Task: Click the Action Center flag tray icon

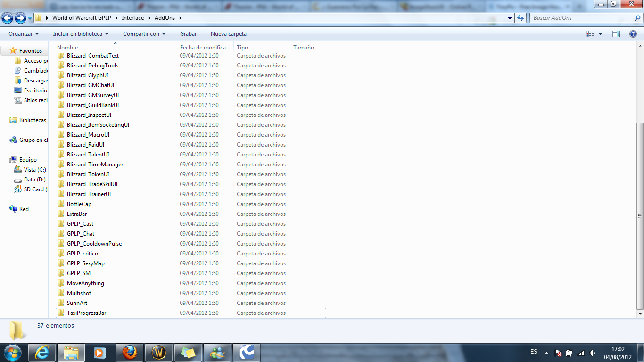Action: pos(558,353)
